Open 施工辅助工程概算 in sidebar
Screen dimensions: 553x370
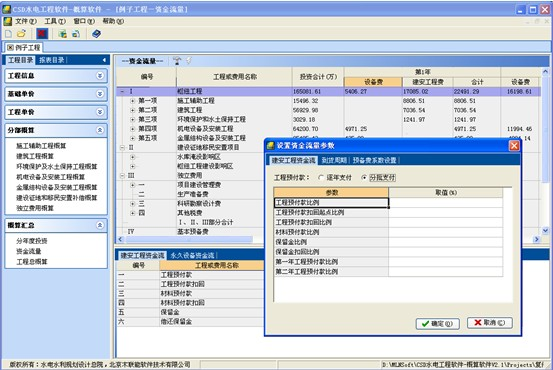41,146
